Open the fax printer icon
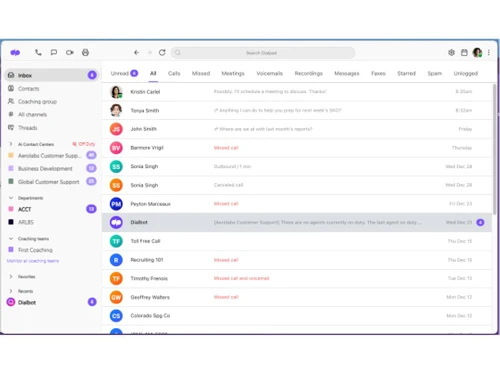500x375 pixels. click(x=85, y=52)
